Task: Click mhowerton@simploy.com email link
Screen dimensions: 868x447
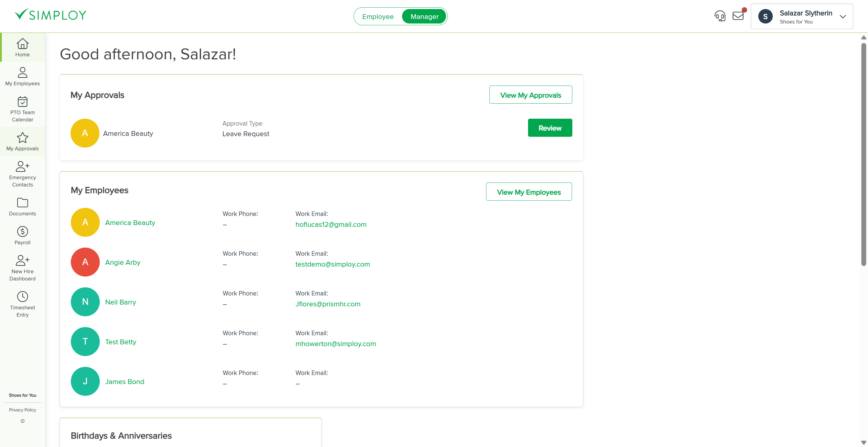Action: 336,344
